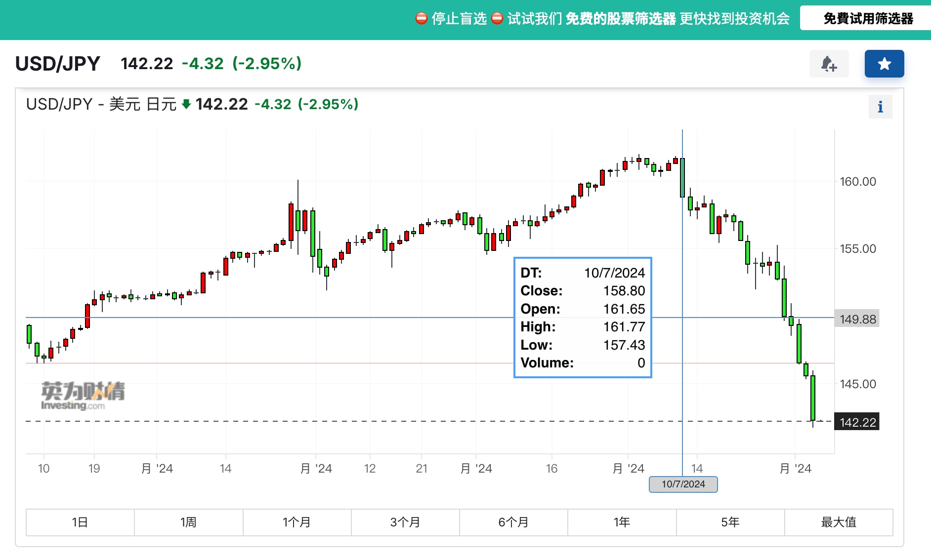931x560 pixels.
Task: Click the x-axis label 21
Action: [421, 469]
